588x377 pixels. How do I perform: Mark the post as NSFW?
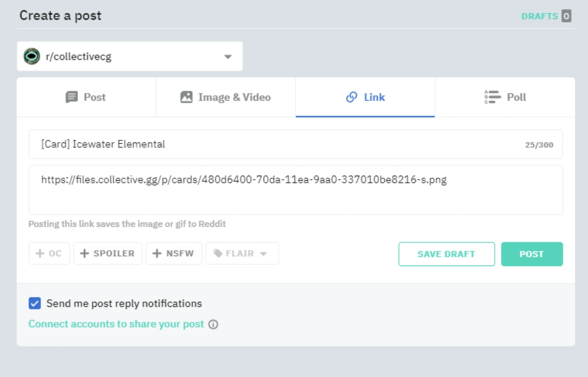174,253
